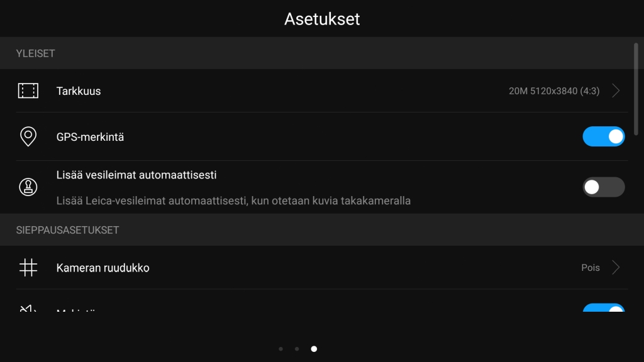Click the partially visible mute icon at bottom
This screenshot has height=362, width=644.
click(28, 309)
